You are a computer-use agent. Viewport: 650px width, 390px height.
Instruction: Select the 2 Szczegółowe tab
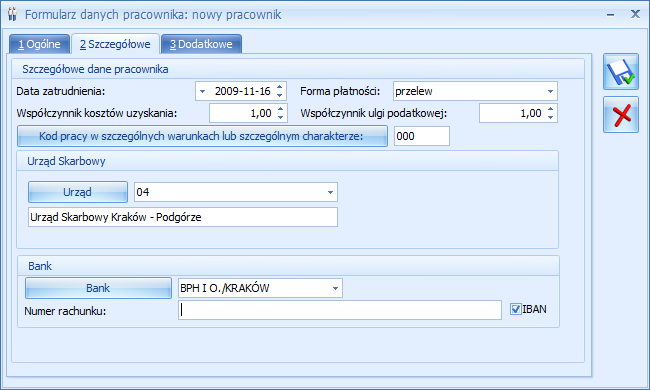(x=115, y=44)
